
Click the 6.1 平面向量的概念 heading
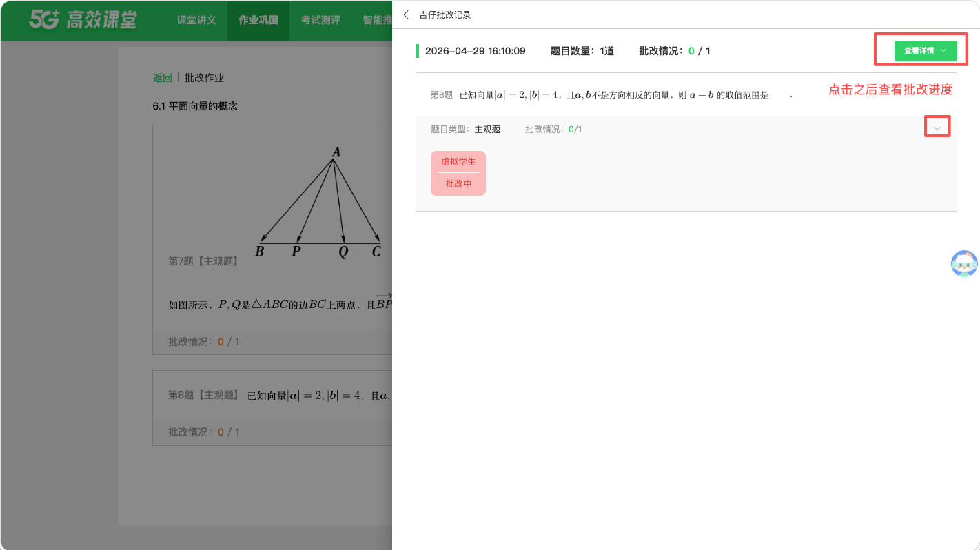click(195, 106)
